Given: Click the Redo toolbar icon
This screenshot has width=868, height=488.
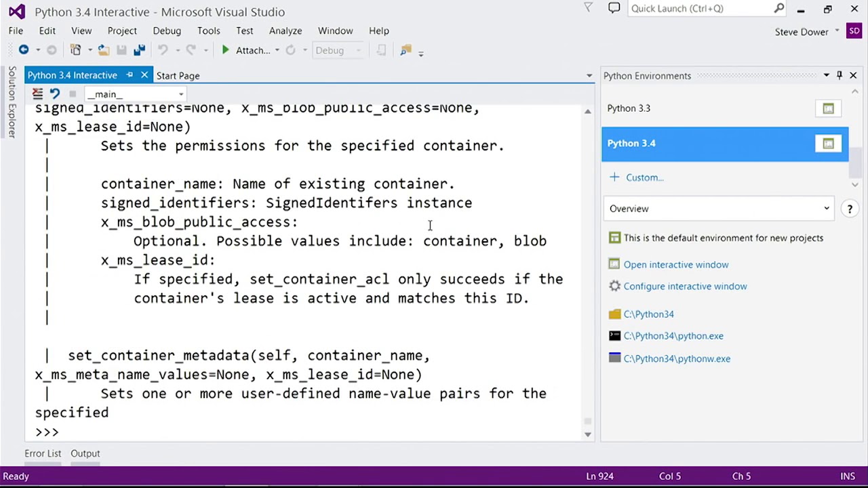Looking at the screenshot, I should tap(191, 49).
